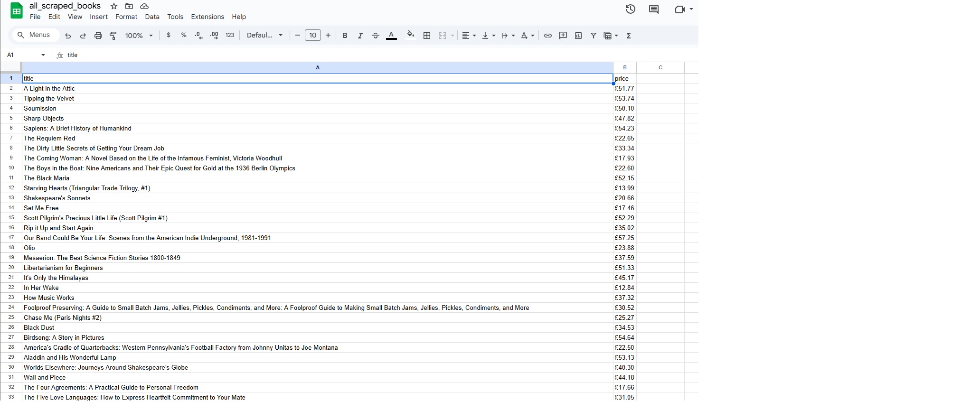
Task: Open the Data menu
Action: [x=152, y=17]
